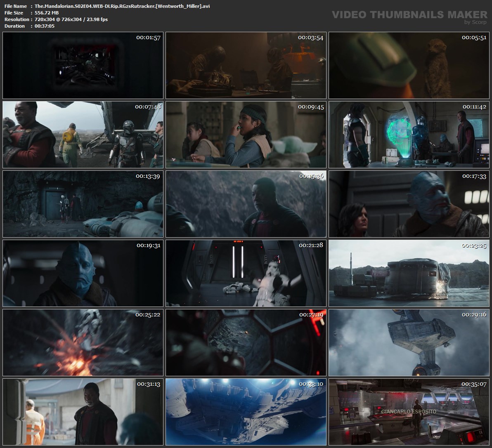492x448 pixels.
Task: Click the "Resolution" label
Action: pos(17,19)
